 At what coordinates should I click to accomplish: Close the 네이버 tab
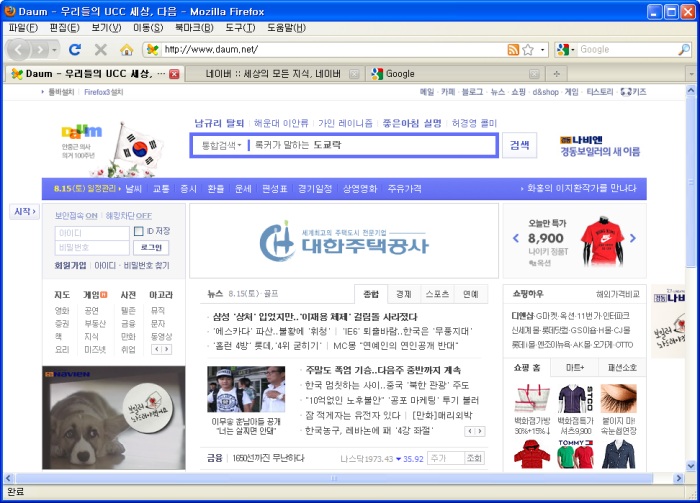pos(354,74)
